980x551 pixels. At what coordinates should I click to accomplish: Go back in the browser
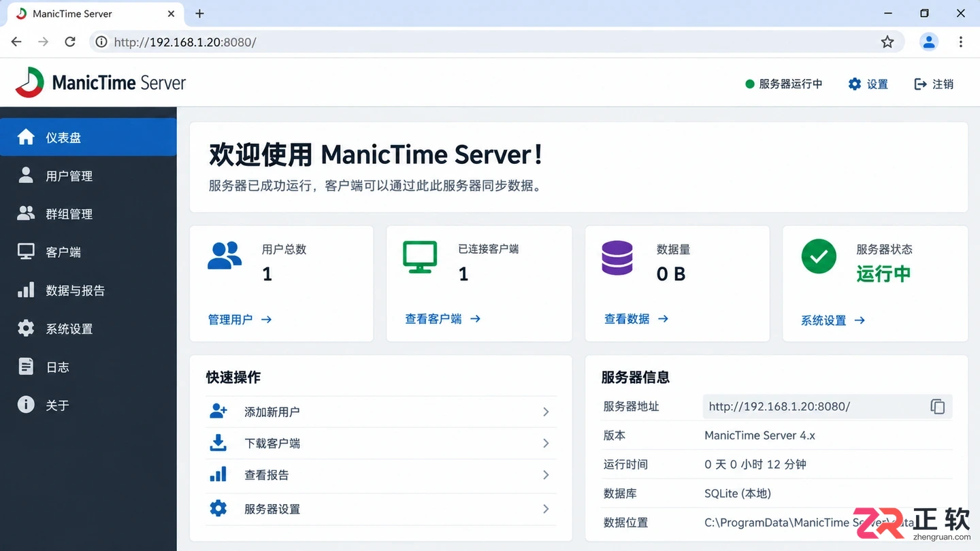click(16, 42)
